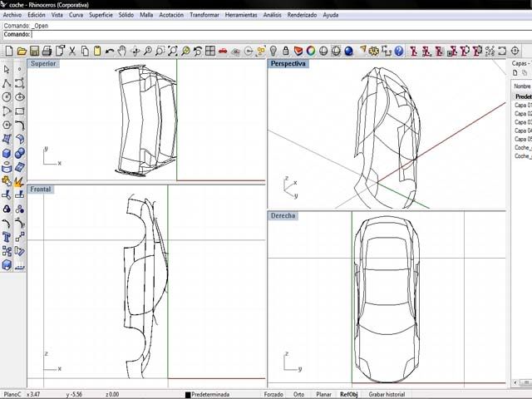Open the Renderizado menu
Screen dimensions: 532x399
[301, 15]
